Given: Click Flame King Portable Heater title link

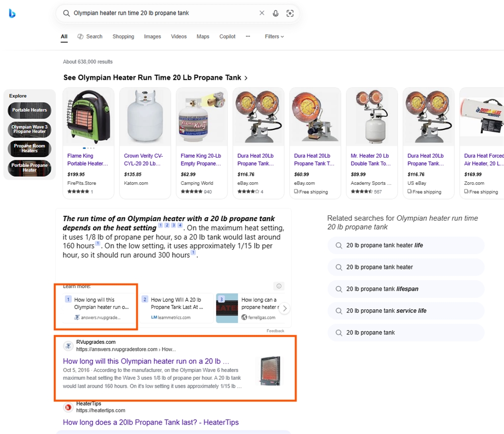Looking at the screenshot, I should 88,160.
